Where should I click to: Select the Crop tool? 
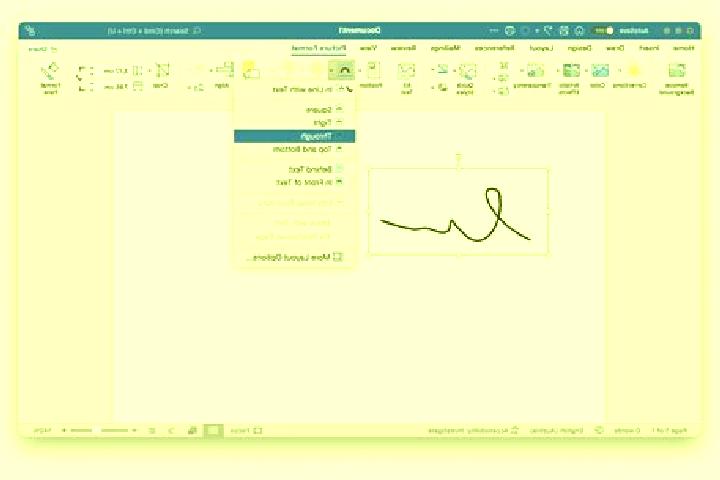point(162,70)
